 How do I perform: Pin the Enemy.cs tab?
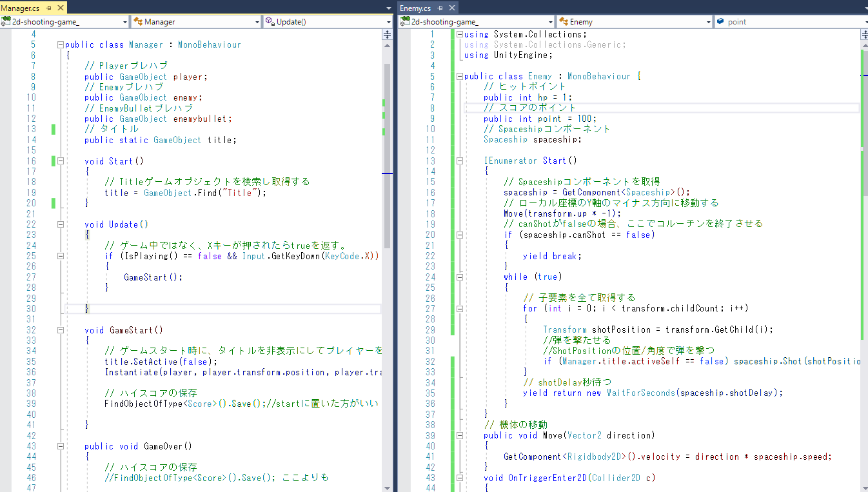440,8
